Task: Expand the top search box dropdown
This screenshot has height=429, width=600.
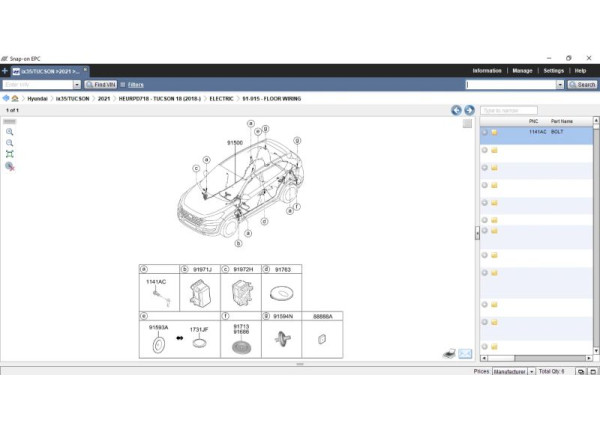Action: tap(559, 85)
